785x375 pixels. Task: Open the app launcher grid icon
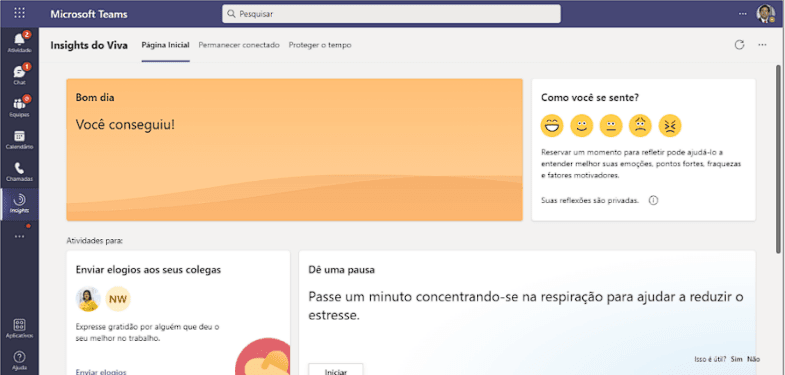click(x=19, y=14)
